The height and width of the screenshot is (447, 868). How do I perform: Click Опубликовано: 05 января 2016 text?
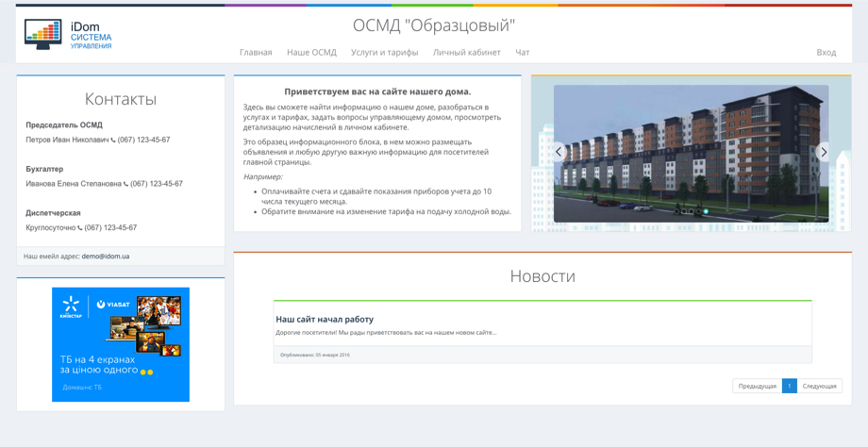[315, 356]
